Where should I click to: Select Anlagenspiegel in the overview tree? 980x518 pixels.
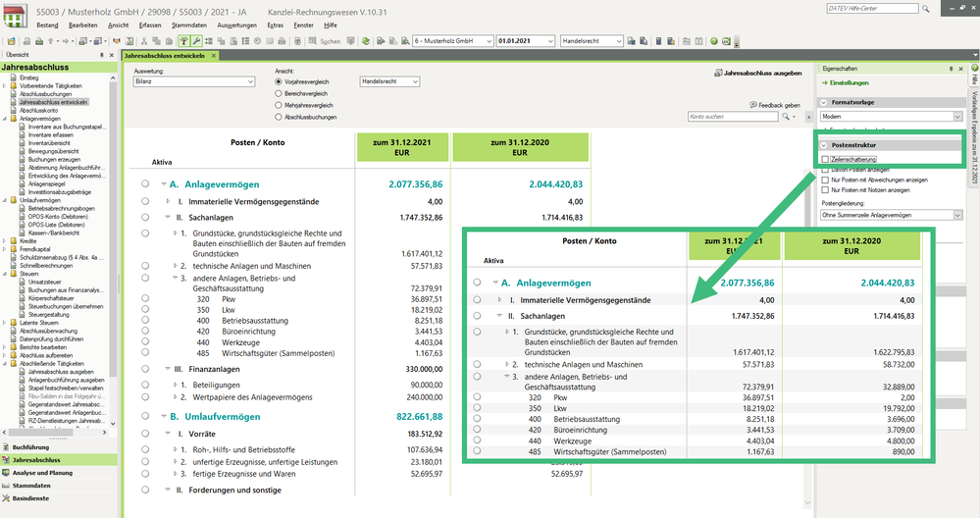pyautogui.click(x=47, y=183)
